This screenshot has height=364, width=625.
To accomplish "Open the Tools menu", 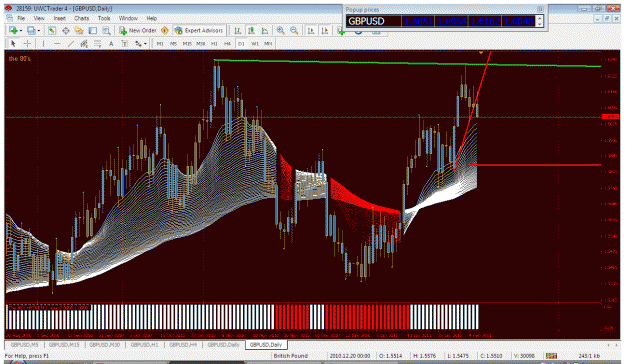I will point(104,18).
